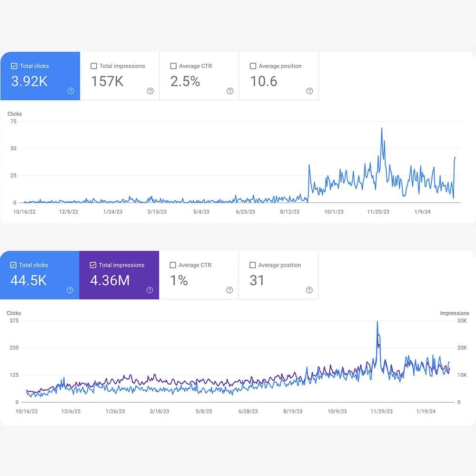Tick Average position checkbox on the 31 card
The image size is (476, 476).
(x=253, y=265)
